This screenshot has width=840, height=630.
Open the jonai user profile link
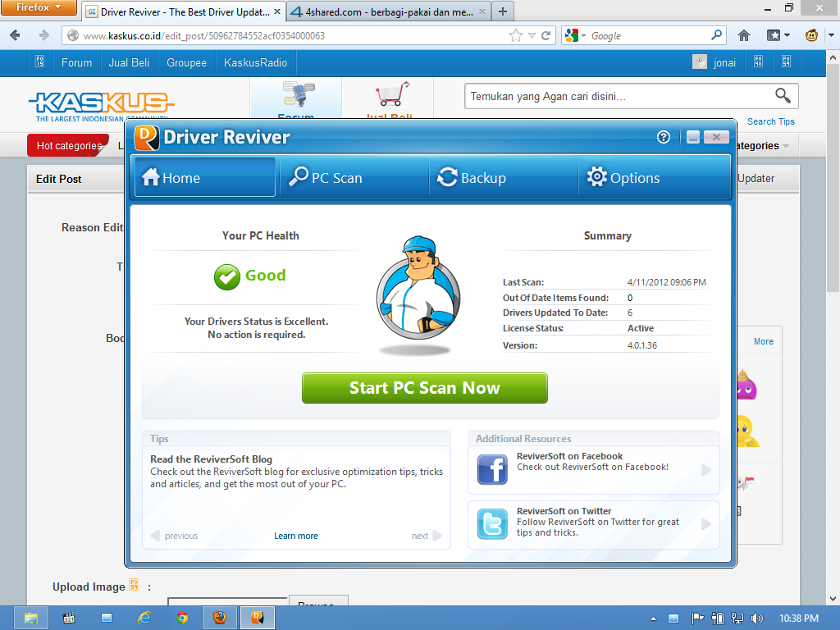724,62
